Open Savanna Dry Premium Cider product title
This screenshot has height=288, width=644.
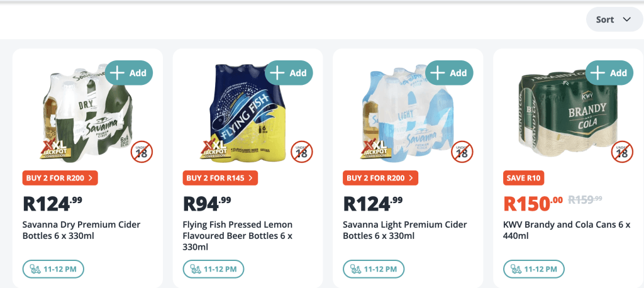pos(81,230)
